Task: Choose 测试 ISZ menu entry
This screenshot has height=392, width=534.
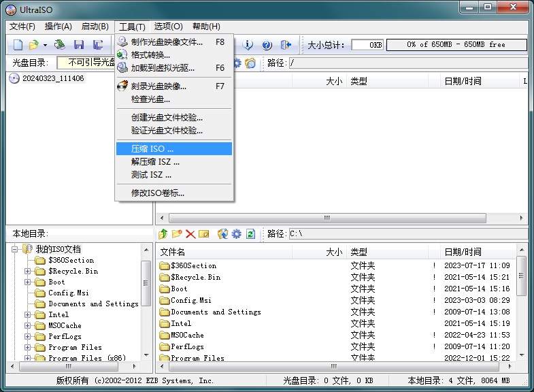Action: click(174, 175)
